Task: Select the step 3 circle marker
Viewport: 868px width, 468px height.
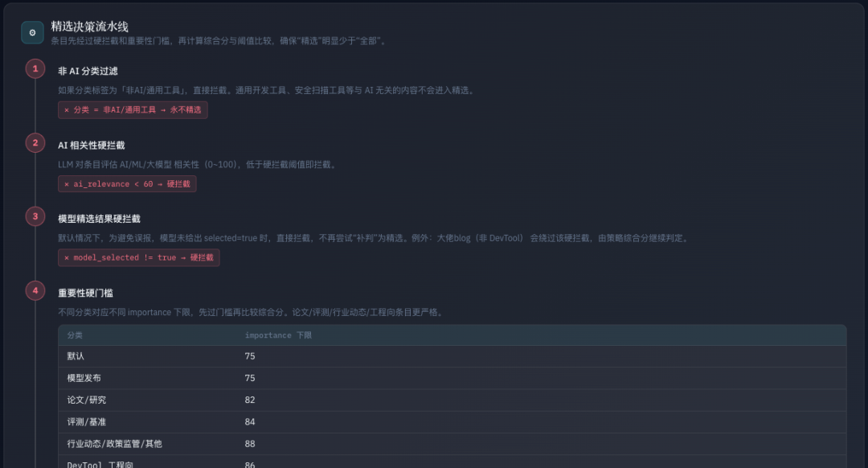Action: point(35,216)
